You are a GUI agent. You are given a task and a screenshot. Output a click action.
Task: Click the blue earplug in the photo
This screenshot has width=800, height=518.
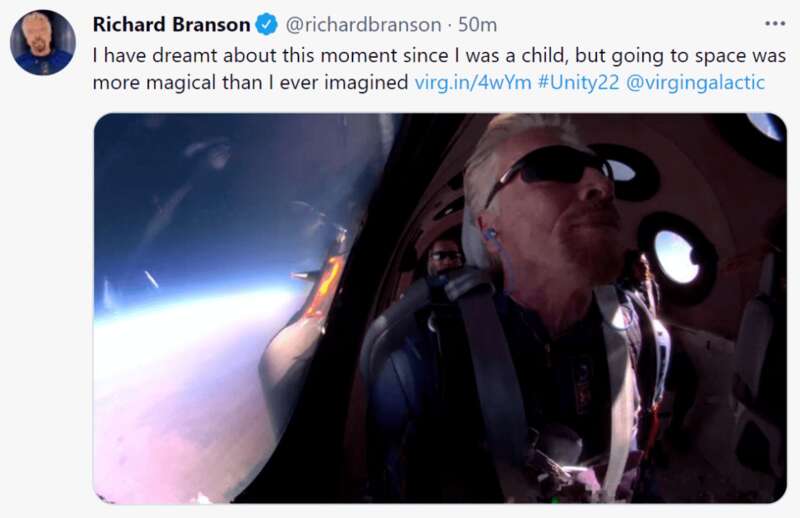coord(491,234)
